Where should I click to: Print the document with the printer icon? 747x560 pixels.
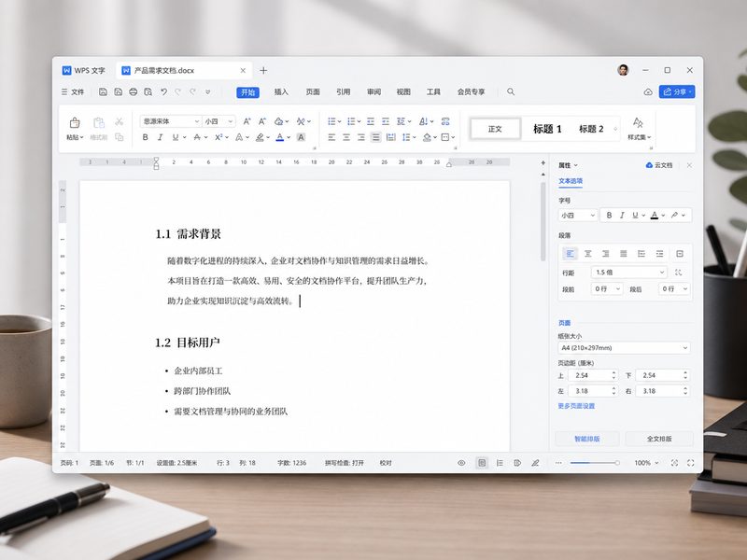(x=134, y=91)
